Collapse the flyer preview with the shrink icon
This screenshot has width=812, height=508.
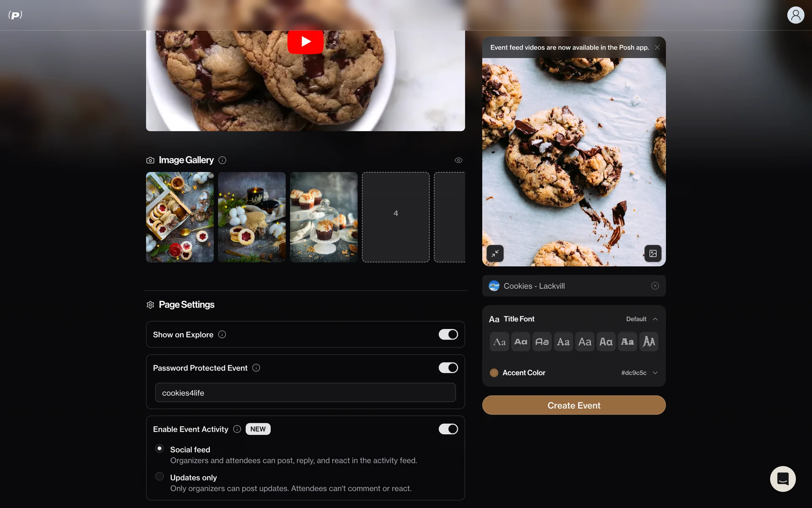[495, 254]
